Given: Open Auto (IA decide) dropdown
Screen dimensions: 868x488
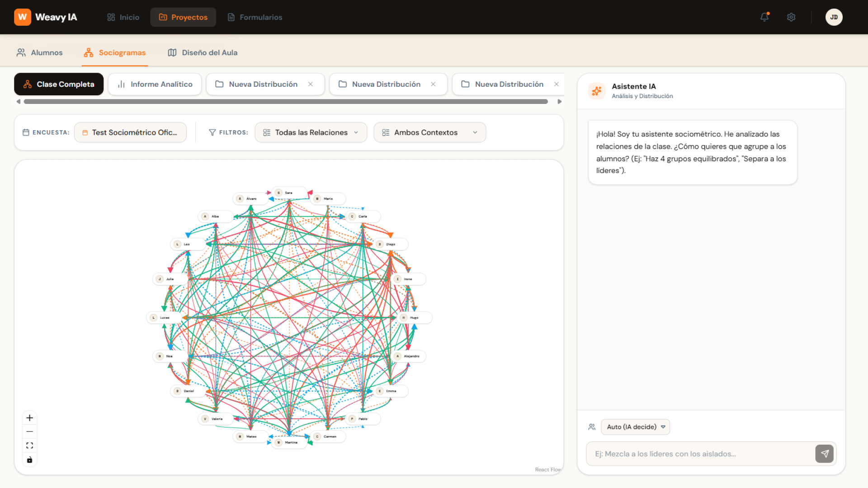Looking at the screenshot, I should (x=635, y=427).
